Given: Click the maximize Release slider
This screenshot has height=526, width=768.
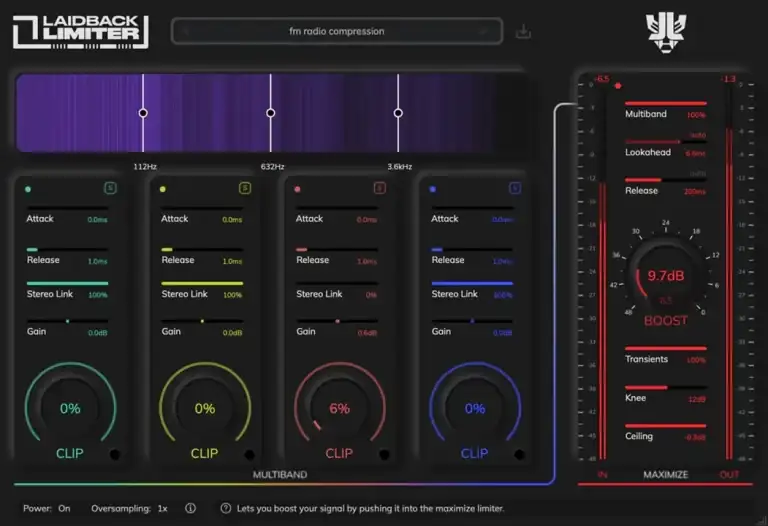Looking at the screenshot, I should (666, 180).
